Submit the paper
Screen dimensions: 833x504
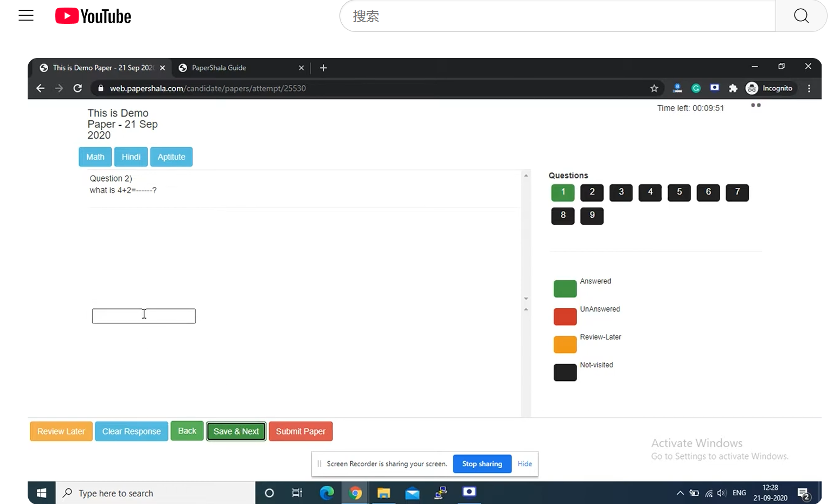click(x=300, y=431)
